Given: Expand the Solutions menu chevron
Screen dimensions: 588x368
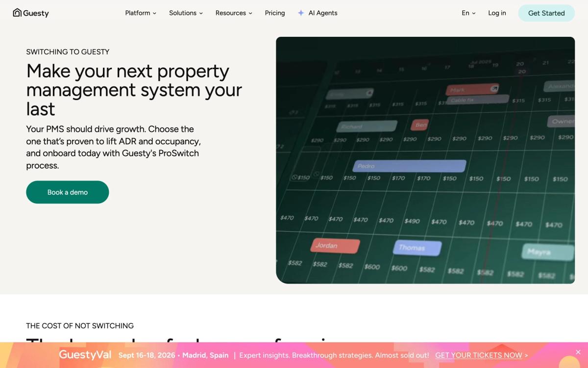Looking at the screenshot, I should click(x=201, y=13).
